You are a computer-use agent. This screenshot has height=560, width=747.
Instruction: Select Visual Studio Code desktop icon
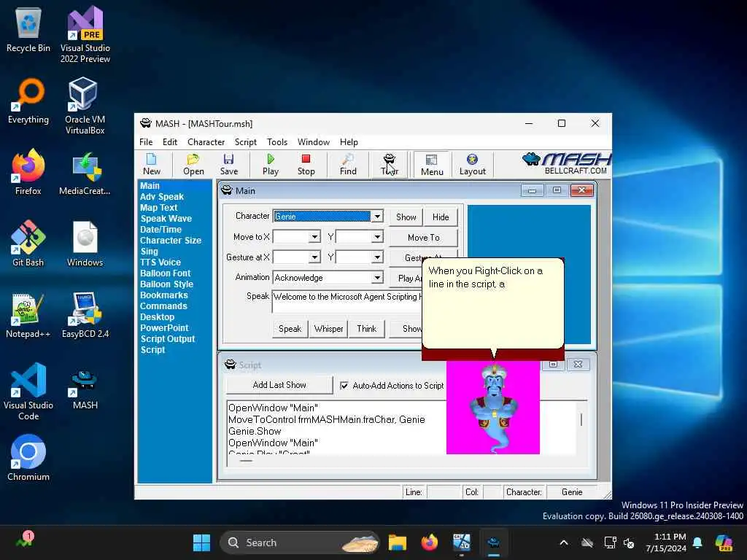(28, 392)
